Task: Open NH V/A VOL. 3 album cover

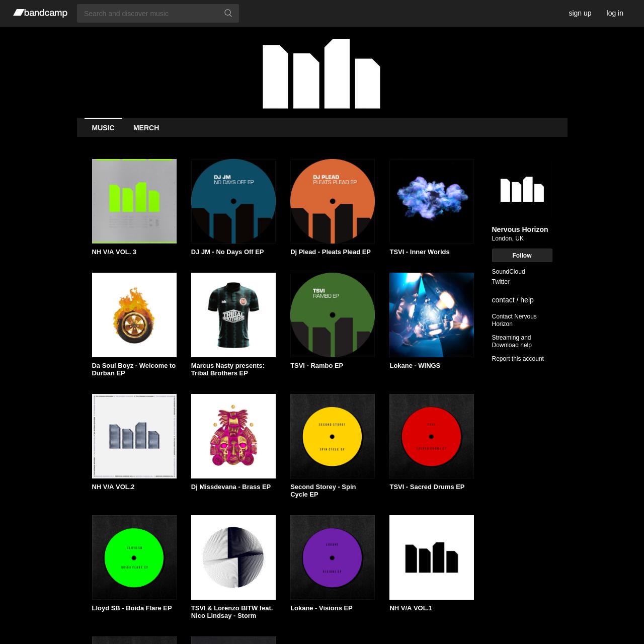Action: click(134, 201)
